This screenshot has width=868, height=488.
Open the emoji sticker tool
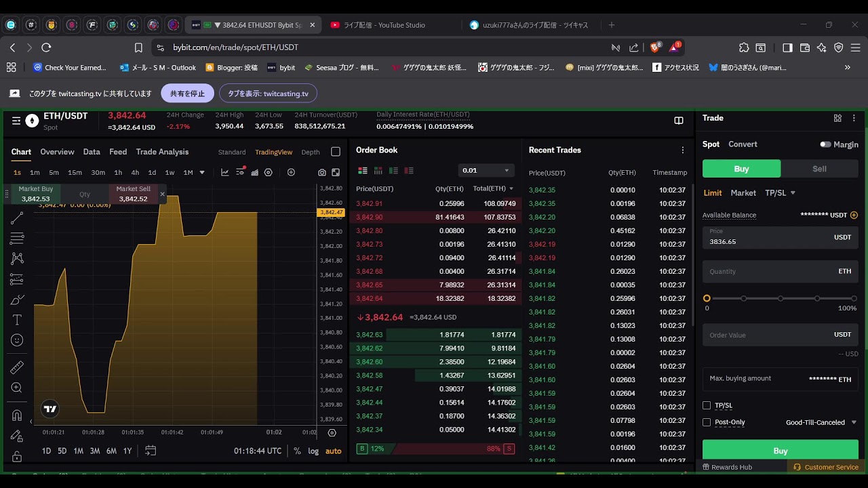[17, 340]
